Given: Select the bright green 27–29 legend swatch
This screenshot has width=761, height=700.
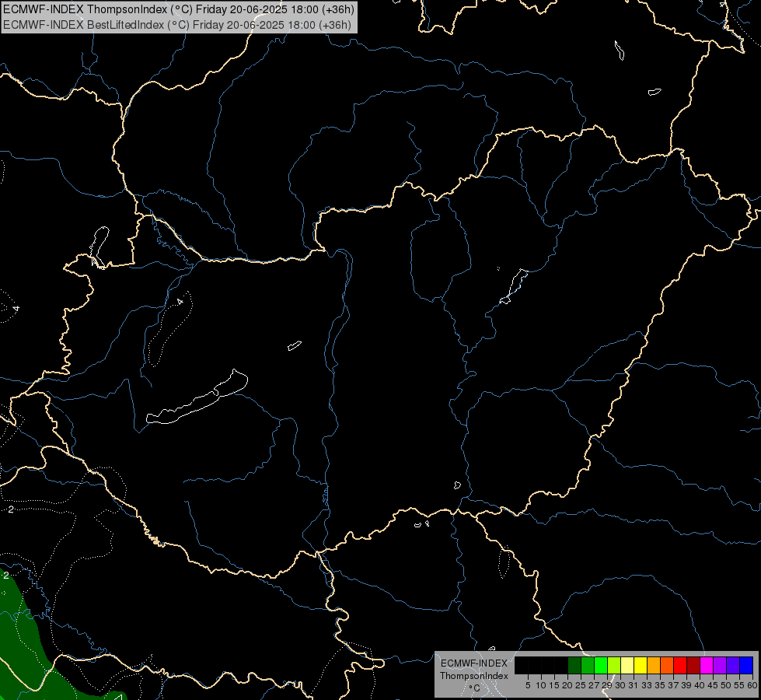Looking at the screenshot, I should [x=601, y=665].
